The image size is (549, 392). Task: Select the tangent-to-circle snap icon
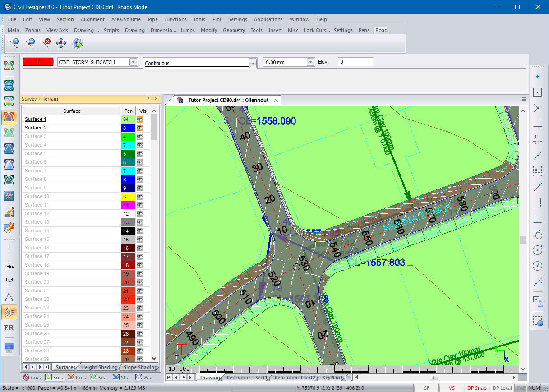pos(537,234)
